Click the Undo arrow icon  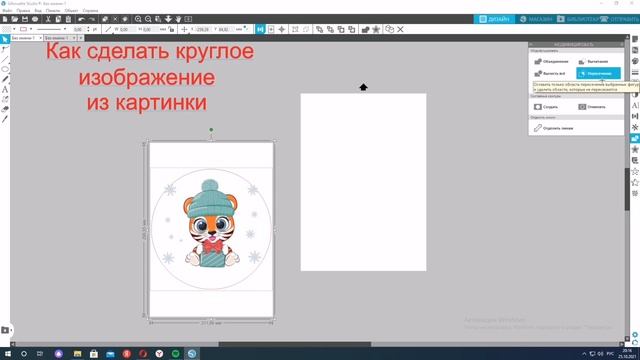pyautogui.click(x=81, y=19)
